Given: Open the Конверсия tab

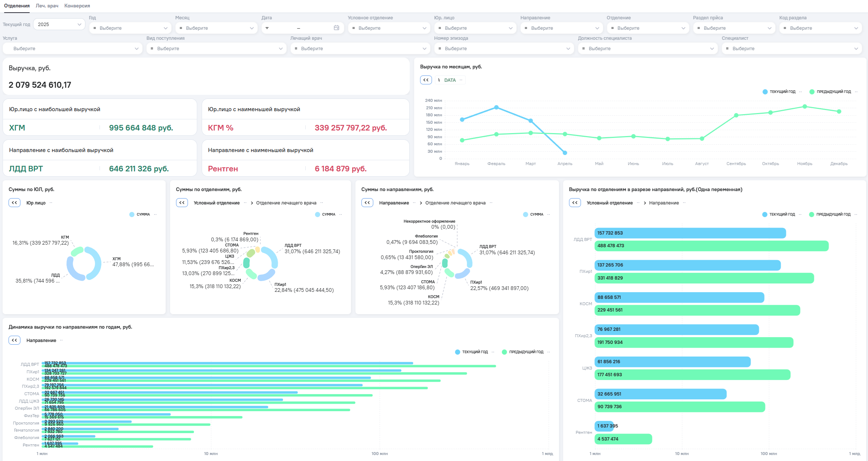Looking at the screenshot, I should 77,6.
